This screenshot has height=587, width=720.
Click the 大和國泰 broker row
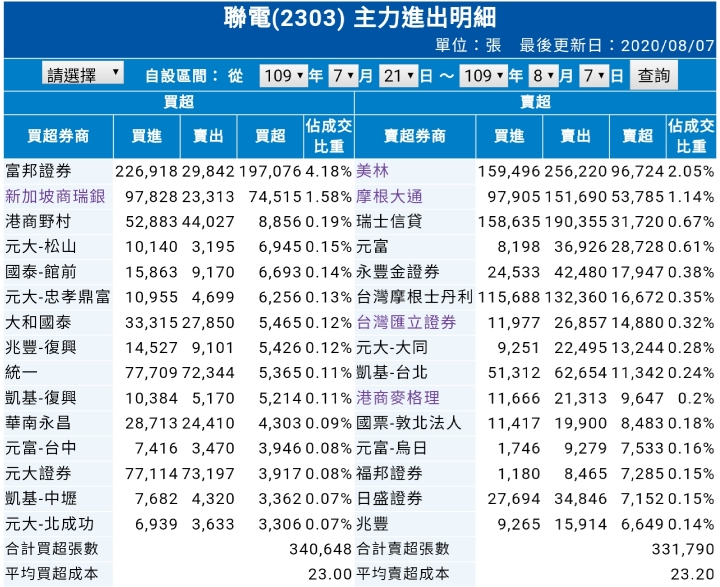pos(179,322)
